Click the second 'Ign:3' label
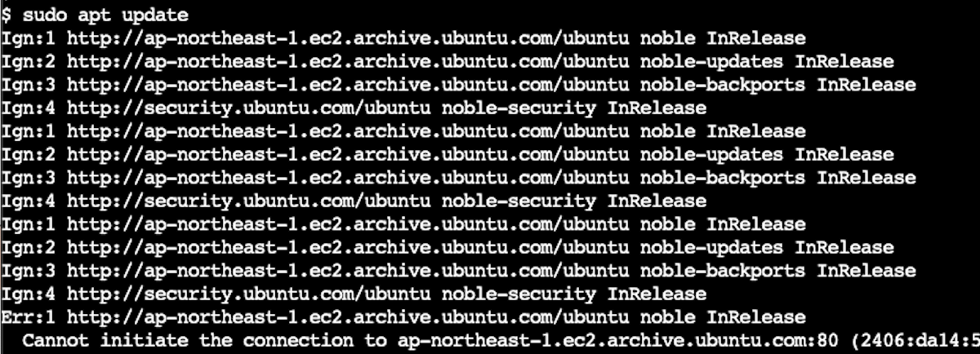This screenshot has width=980, height=354. [29, 178]
